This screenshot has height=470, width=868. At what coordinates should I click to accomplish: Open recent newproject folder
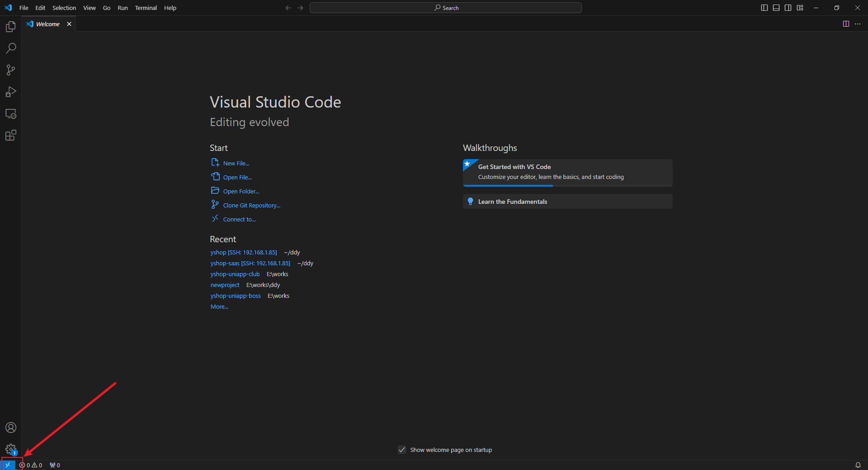coord(225,285)
